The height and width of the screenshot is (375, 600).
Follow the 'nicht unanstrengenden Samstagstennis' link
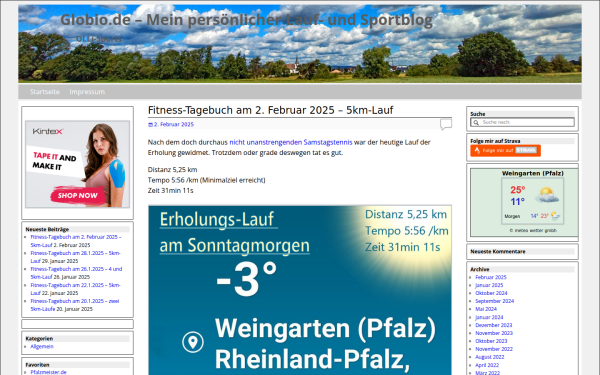[290, 142]
